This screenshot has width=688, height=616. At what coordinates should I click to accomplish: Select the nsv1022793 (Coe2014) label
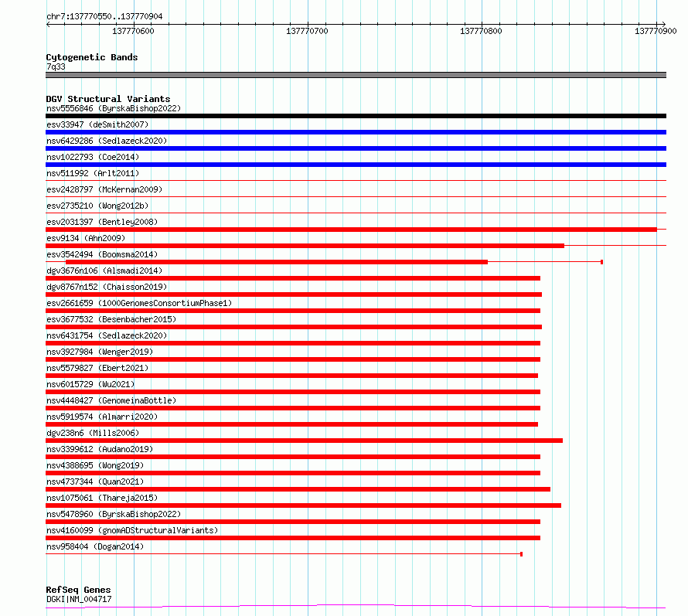(93, 157)
